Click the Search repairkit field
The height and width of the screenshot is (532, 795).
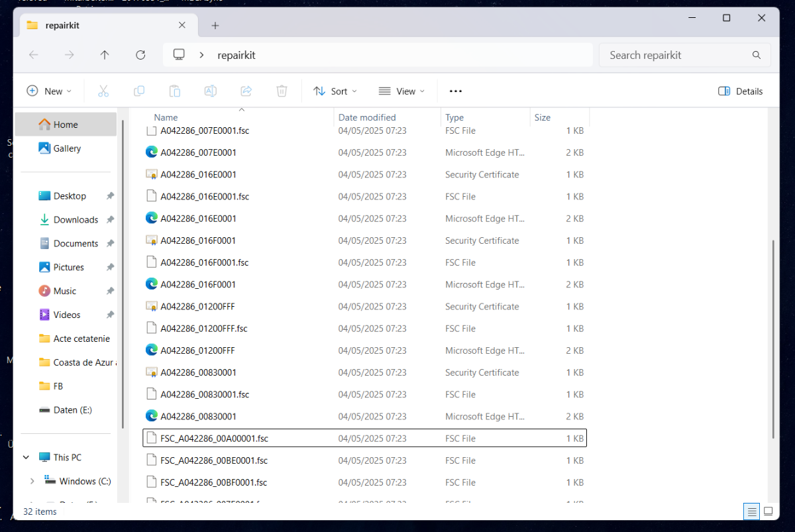676,55
